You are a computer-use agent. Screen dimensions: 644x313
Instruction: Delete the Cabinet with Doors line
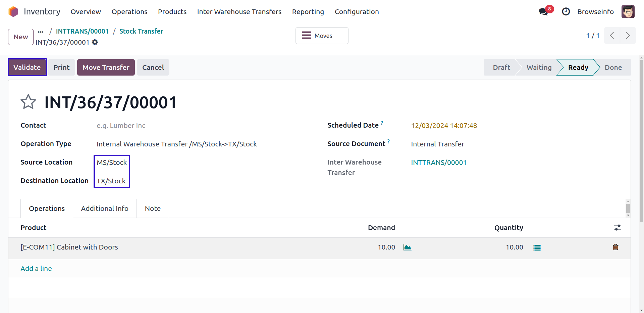coord(615,247)
